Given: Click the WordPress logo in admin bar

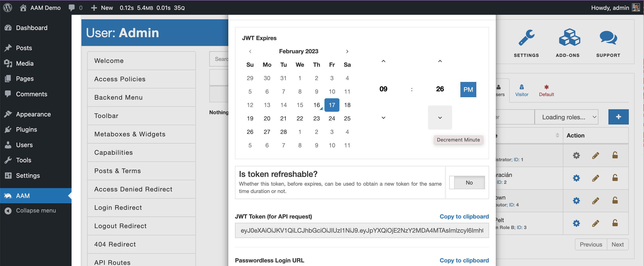Looking at the screenshot, I should [x=8, y=8].
